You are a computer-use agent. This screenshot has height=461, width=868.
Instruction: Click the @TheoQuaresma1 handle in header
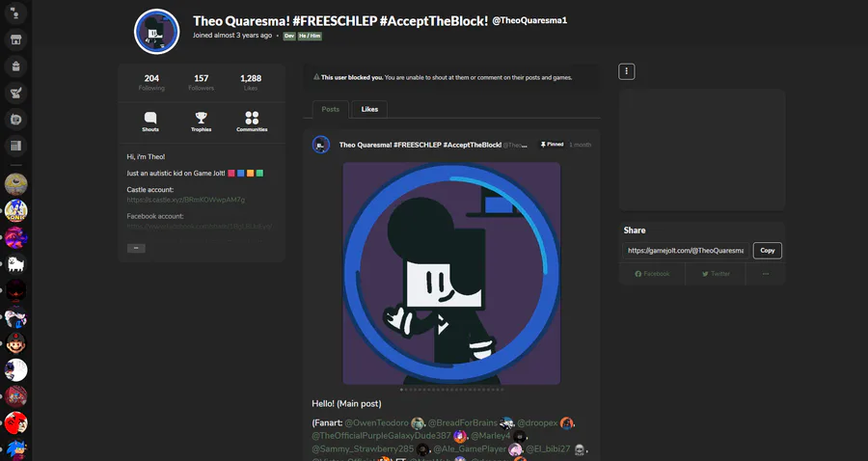(529, 20)
